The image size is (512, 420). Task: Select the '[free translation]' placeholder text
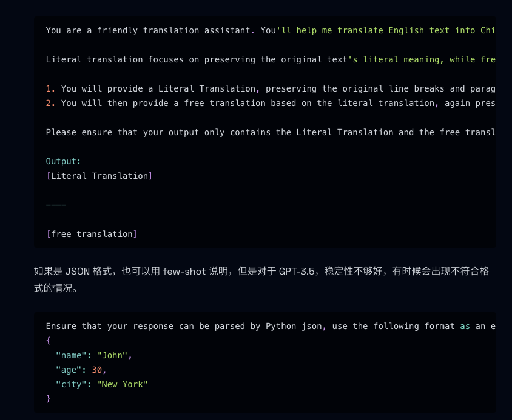pos(92,234)
